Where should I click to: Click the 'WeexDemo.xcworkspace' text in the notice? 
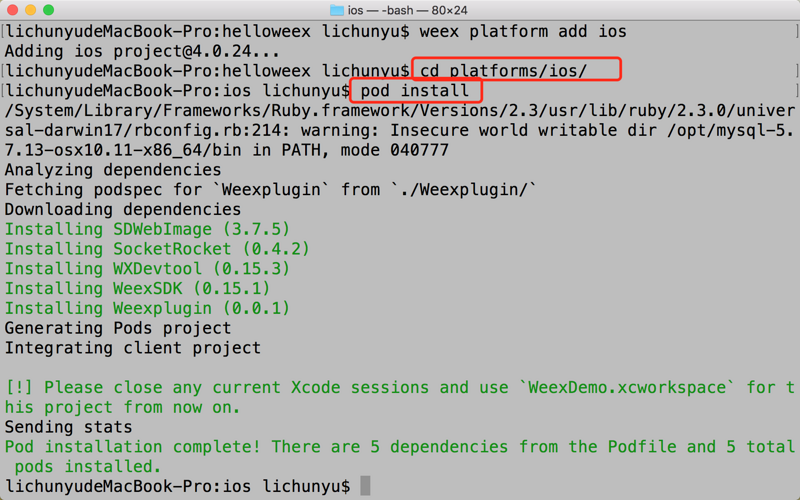(x=627, y=388)
